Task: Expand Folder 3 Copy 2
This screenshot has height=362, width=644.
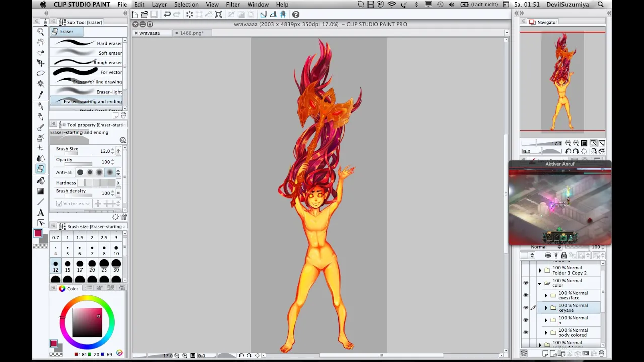Action: point(540,270)
